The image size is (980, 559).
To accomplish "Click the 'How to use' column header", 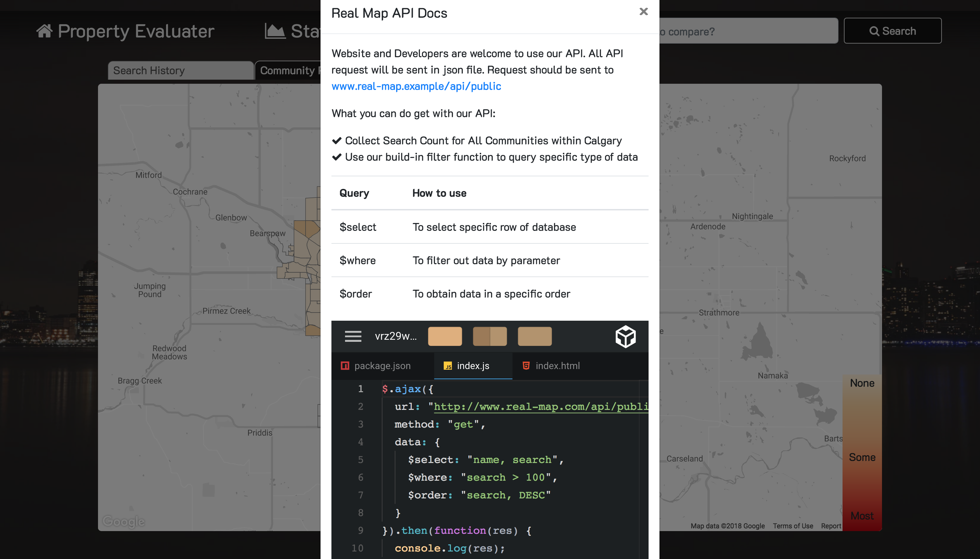I will (439, 193).
